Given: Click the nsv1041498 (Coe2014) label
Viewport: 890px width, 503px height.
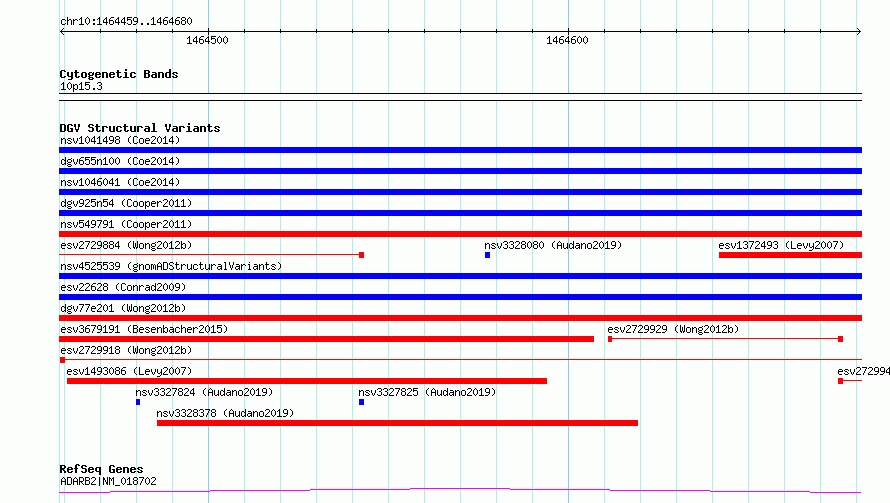Looking at the screenshot, I should (x=120, y=140).
